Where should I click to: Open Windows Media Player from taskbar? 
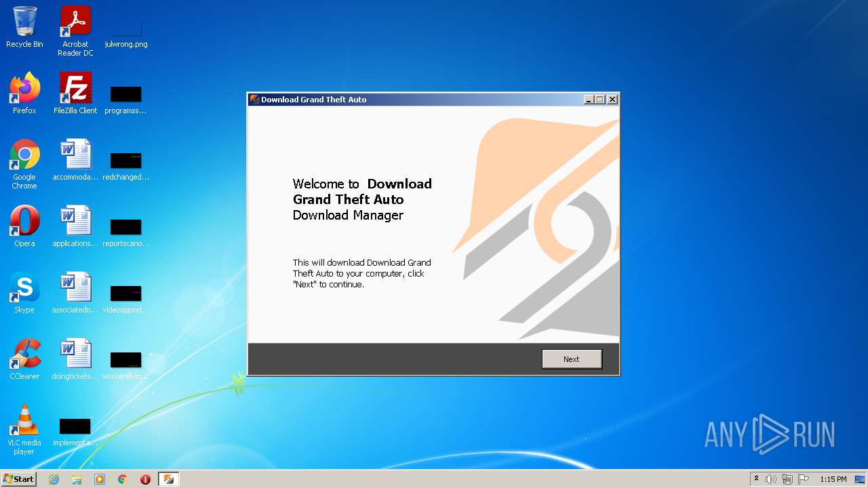(100, 479)
